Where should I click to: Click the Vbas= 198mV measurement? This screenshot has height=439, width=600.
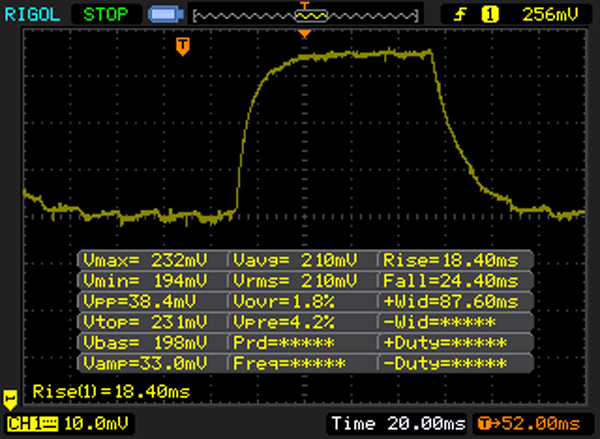145,343
